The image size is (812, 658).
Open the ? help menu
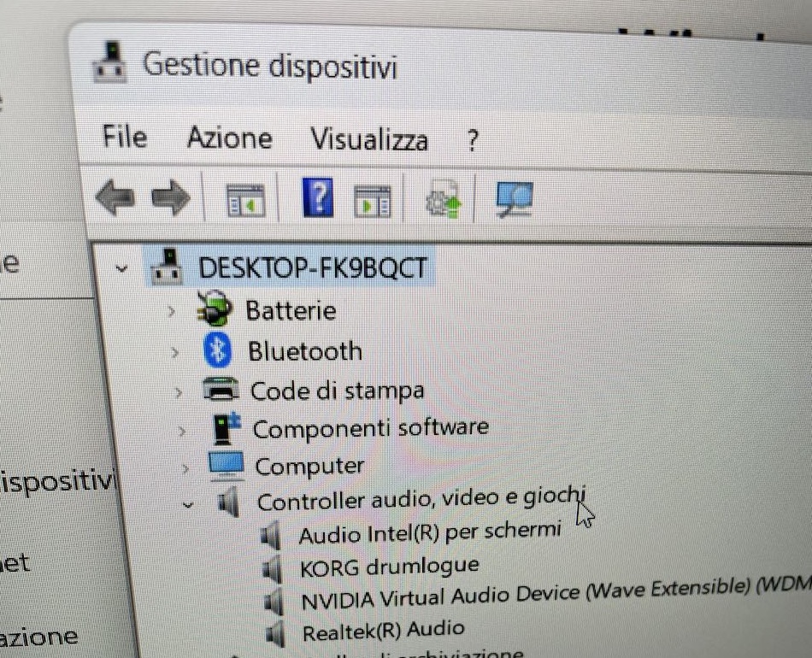tap(472, 140)
